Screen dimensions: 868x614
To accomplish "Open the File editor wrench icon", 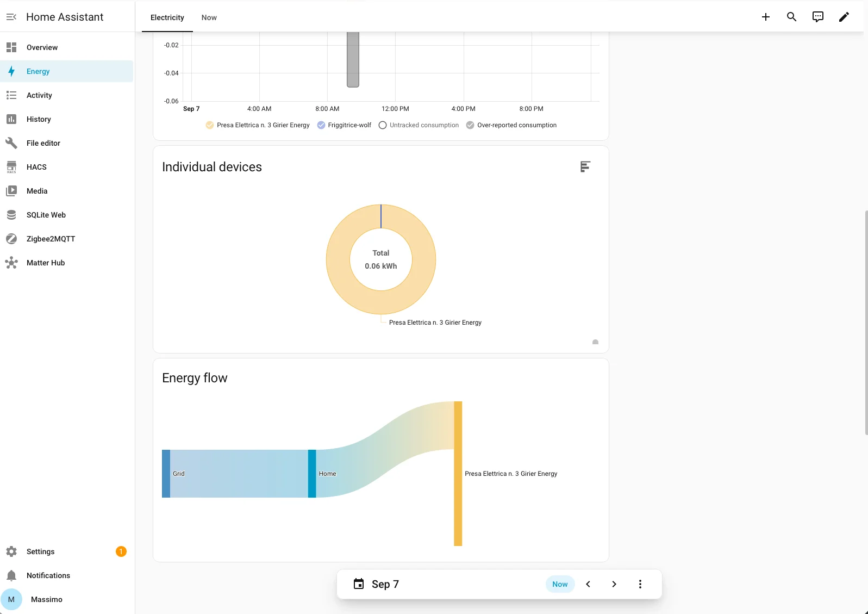I will pyautogui.click(x=11, y=143).
